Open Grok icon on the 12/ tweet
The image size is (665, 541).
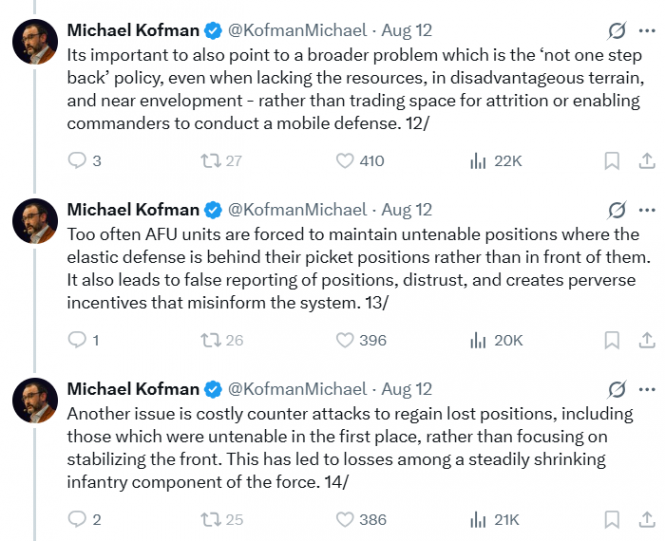[617, 30]
